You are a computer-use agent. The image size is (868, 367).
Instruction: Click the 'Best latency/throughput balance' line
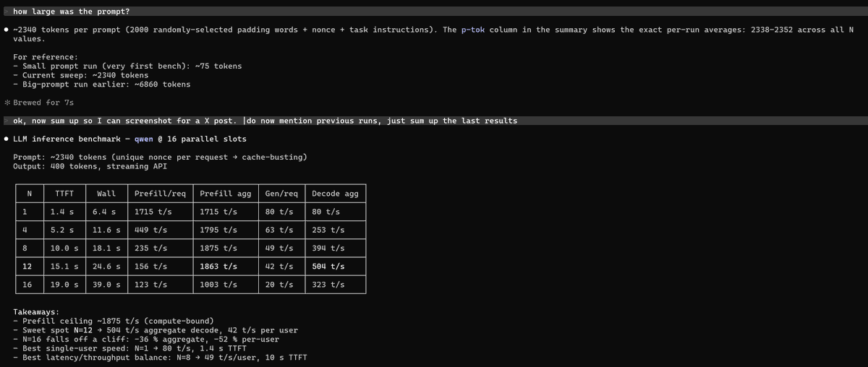pyautogui.click(x=160, y=358)
